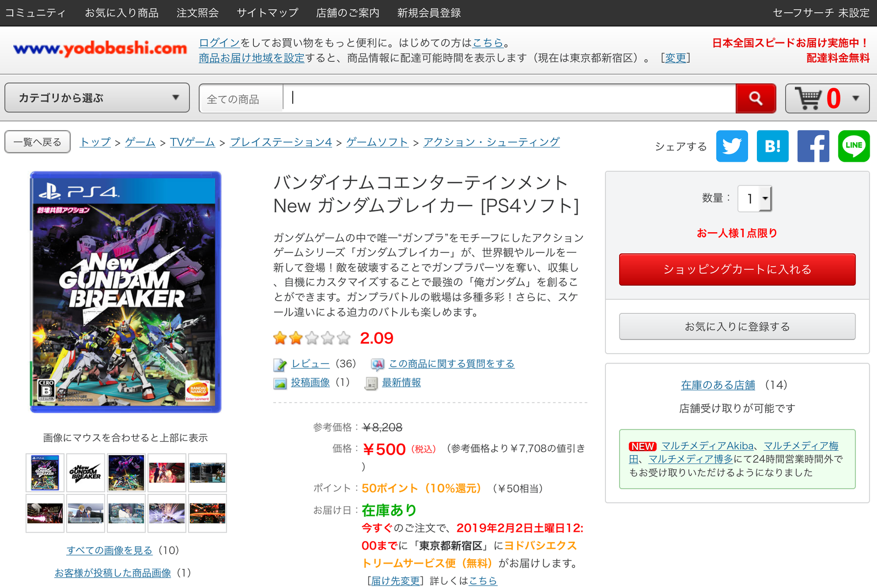The width and height of the screenshot is (877, 588).
Task: Select the fourth thumbnail in bottom row
Action: click(x=167, y=514)
